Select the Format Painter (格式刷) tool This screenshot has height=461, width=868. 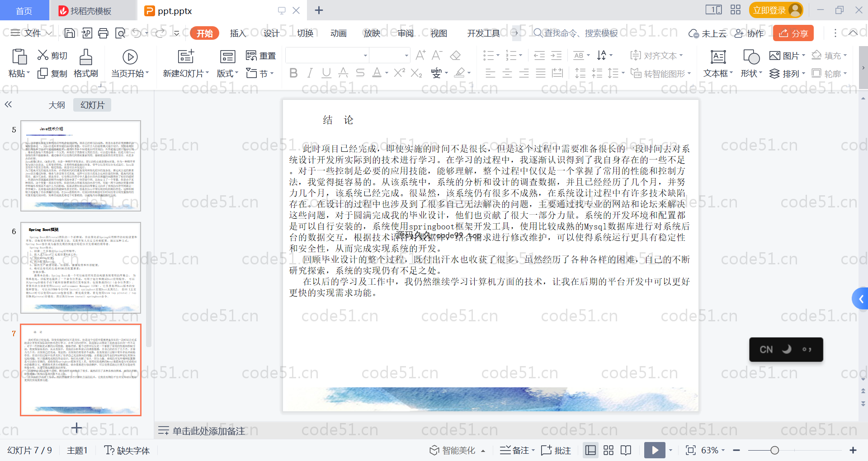pyautogui.click(x=86, y=63)
